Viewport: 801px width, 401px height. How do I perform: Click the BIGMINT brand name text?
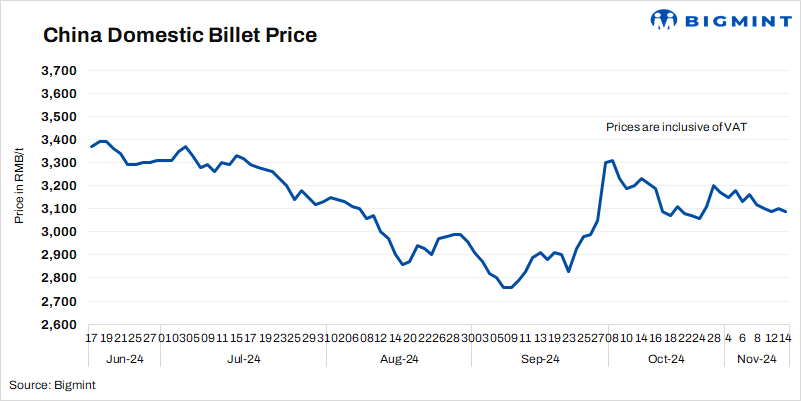pyautogui.click(x=732, y=20)
